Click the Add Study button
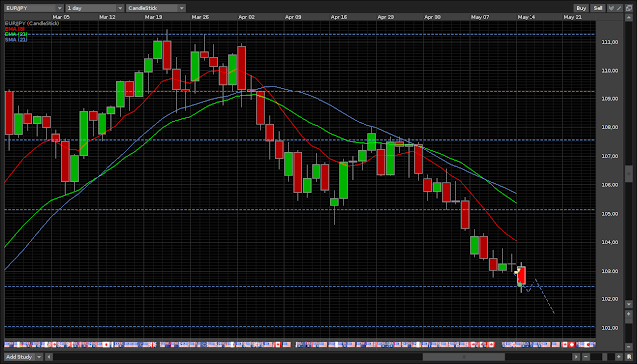Screen dimensions: 637x364 click(19, 357)
